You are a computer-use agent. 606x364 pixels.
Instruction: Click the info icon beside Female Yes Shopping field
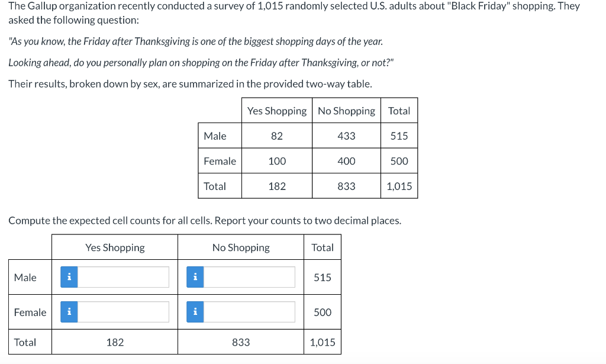click(69, 311)
